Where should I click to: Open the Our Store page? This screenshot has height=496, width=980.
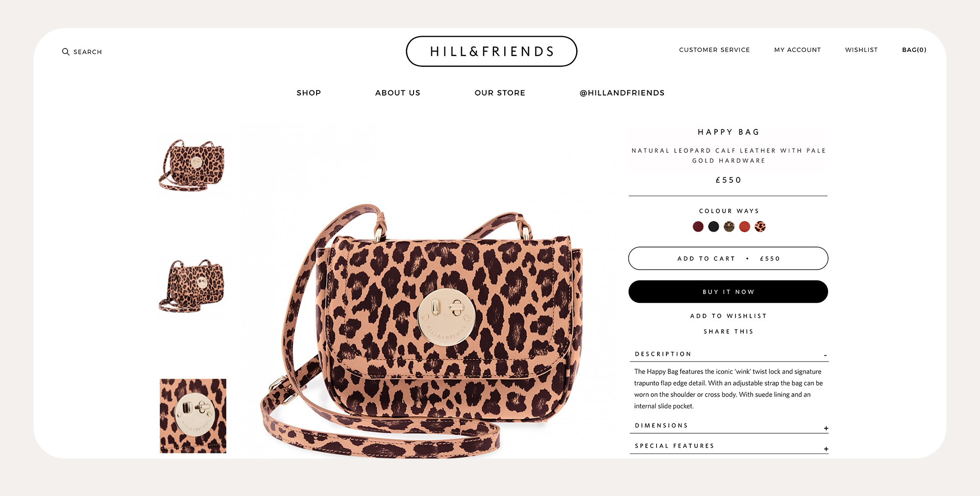tap(500, 93)
